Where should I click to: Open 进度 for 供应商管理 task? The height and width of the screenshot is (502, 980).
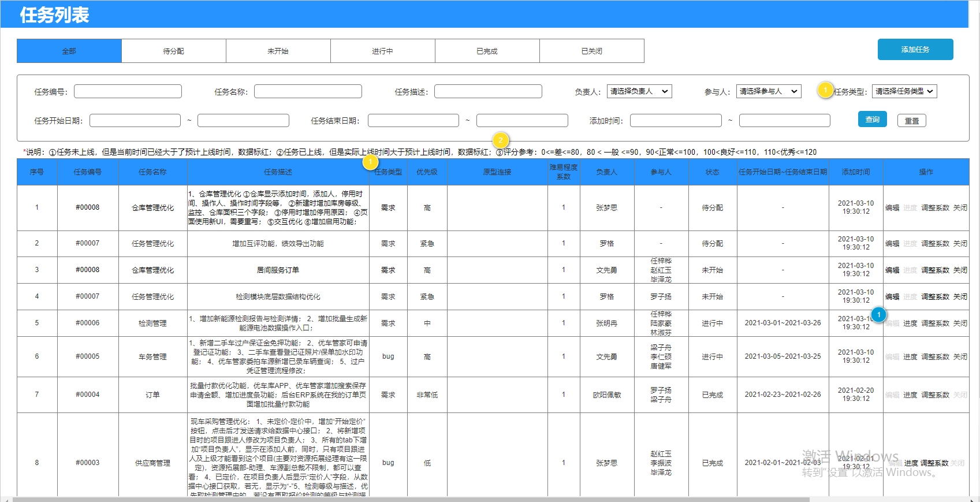tap(911, 463)
